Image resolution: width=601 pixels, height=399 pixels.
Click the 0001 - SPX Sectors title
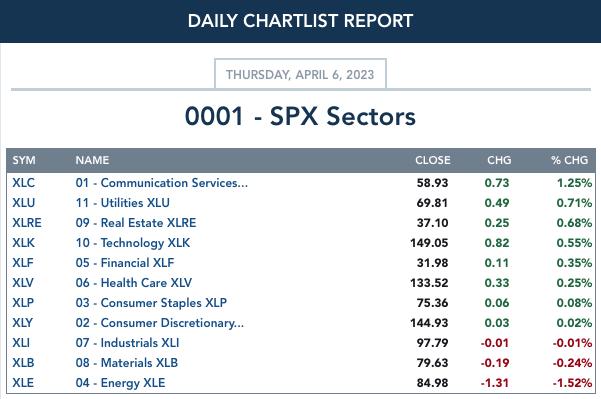coord(300,116)
